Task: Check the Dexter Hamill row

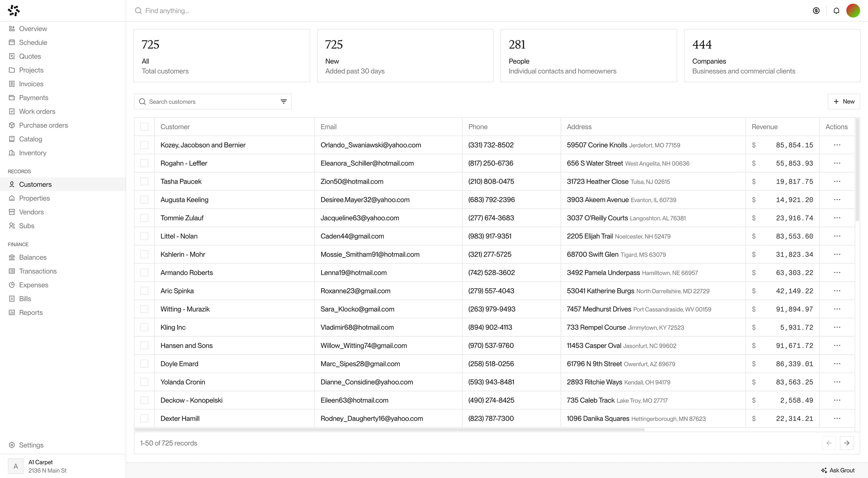Action: point(144,418)
